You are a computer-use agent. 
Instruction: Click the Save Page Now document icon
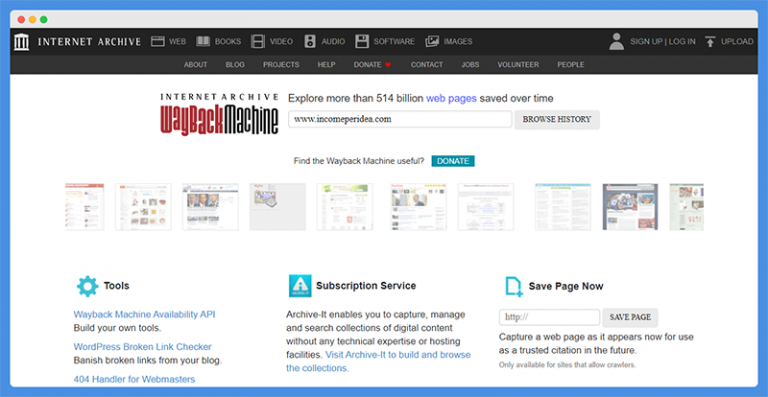[x=514, y=286]
